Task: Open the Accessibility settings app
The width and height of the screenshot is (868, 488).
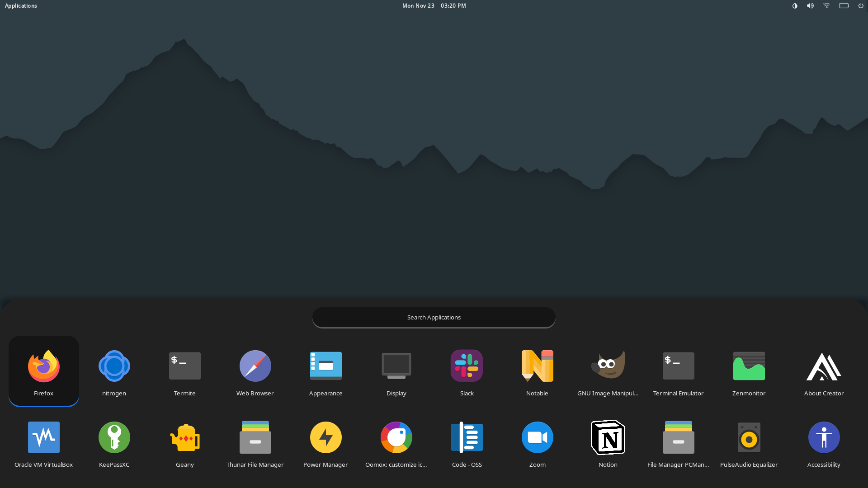Action: pyautogui.click(x=824, y=437)
